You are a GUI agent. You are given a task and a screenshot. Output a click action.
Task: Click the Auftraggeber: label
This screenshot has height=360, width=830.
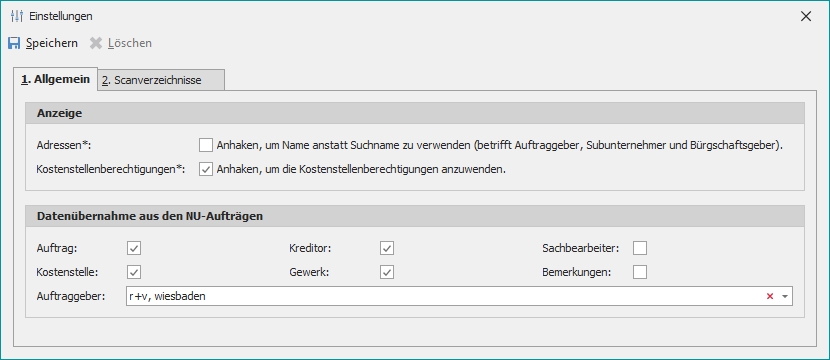click(x=71, y=296)
